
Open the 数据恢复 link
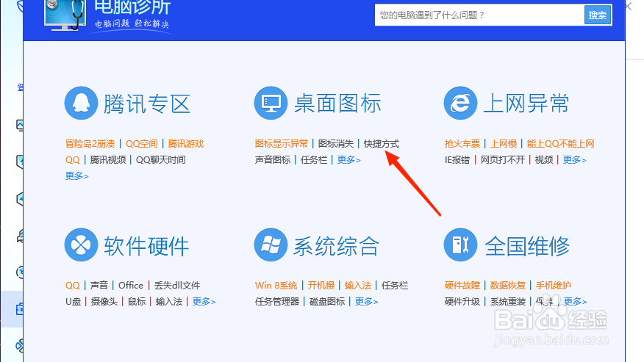click(x=508, y=285)
